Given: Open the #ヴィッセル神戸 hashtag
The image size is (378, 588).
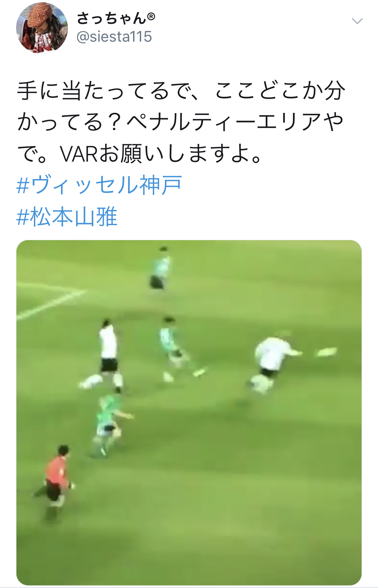Looking at the screenshot, I should point(99,185).
